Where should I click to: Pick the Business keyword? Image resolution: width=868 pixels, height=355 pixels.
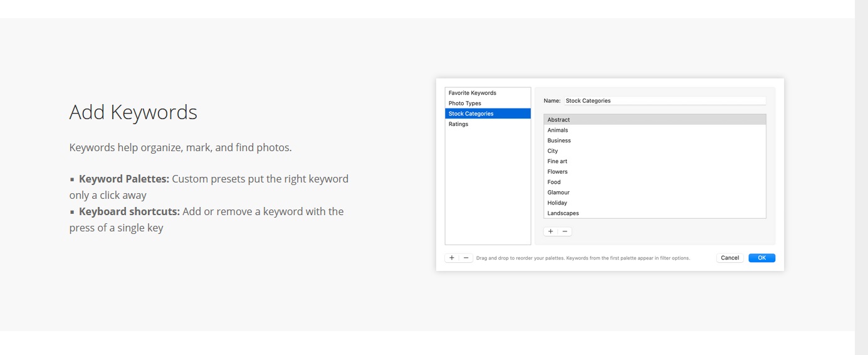[x=559, y=140]
